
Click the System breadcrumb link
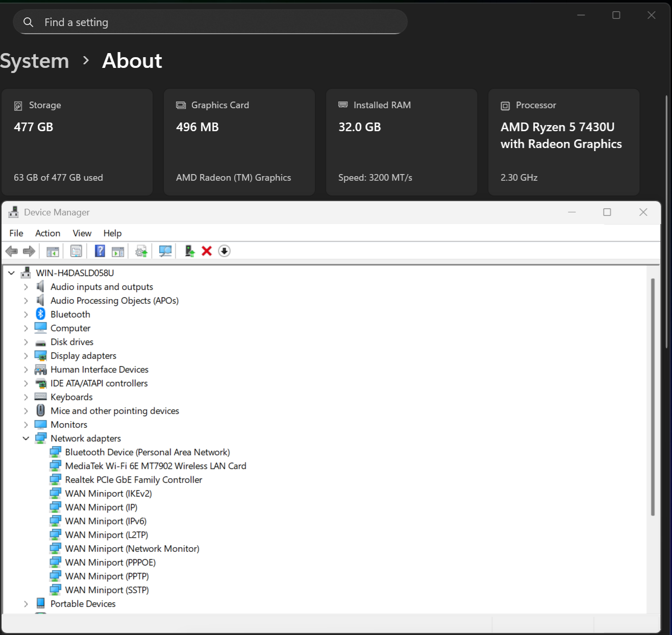[34, 61]
